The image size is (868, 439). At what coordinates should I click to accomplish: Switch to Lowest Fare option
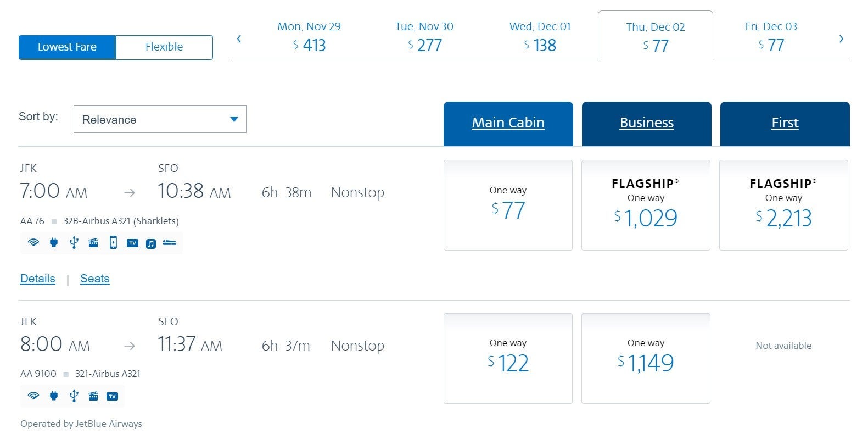67,47
